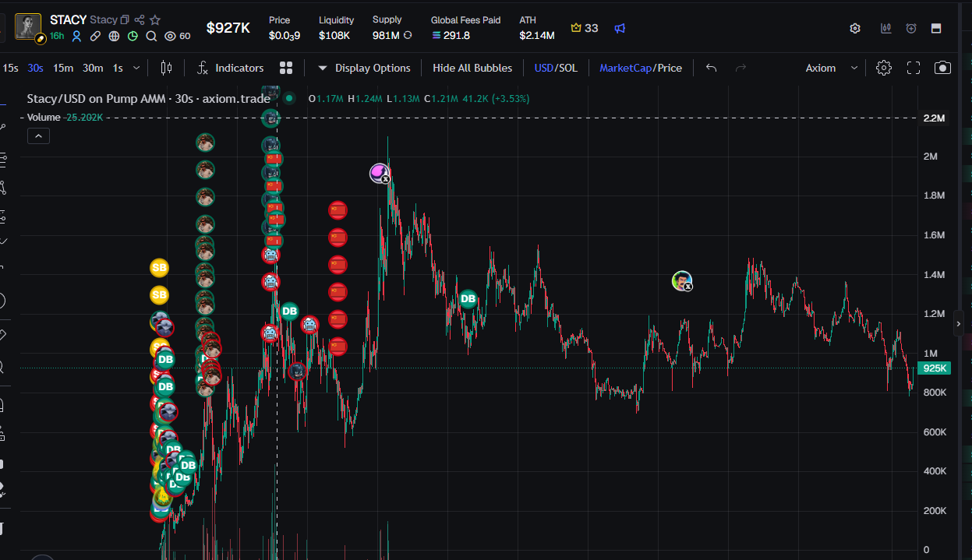Click the redo arrow in chart toolbar
The image size is (972, 560).
740,68
